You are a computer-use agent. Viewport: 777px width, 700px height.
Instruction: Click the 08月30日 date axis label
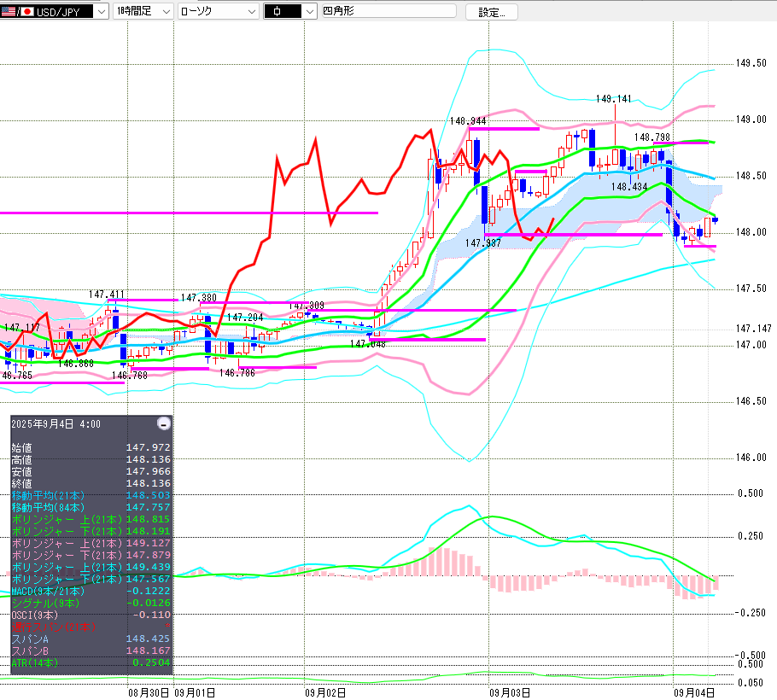tap(149, 692)
